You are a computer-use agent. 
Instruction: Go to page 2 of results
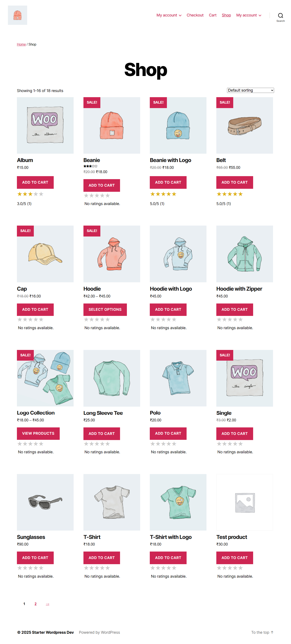click(x=36, y=604)
